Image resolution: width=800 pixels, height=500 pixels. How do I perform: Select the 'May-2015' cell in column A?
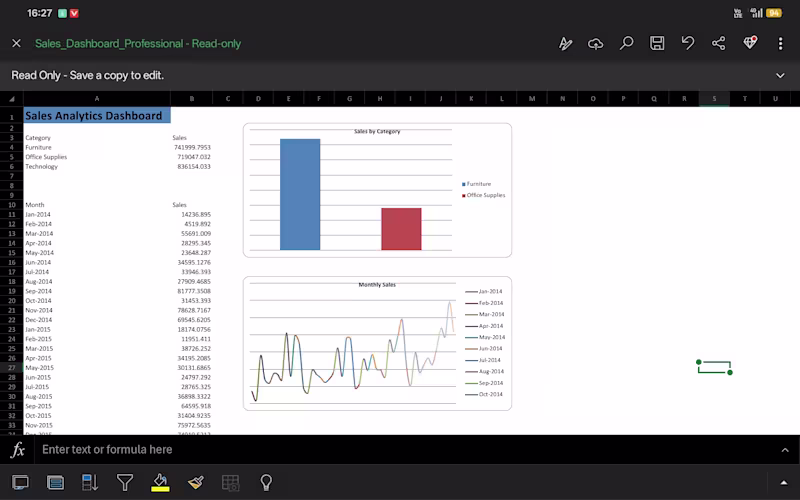(x=97, y=368)
